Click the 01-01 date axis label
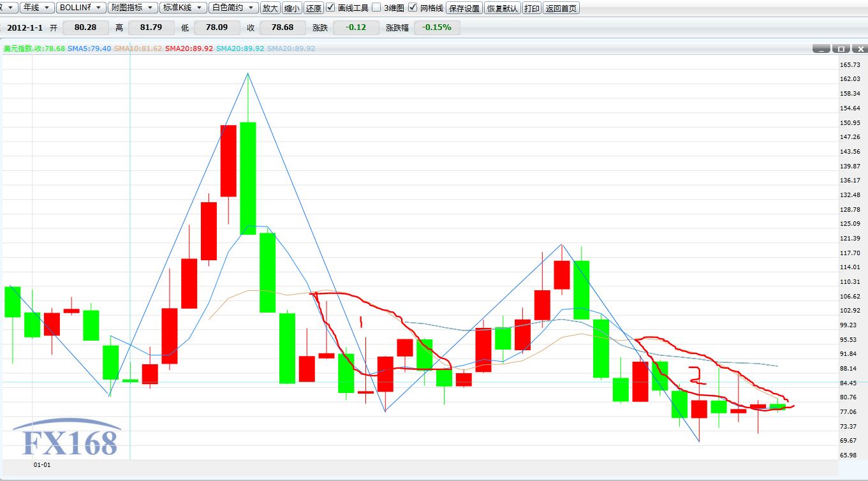Screen dimensions: 868x481 point(42,465)
